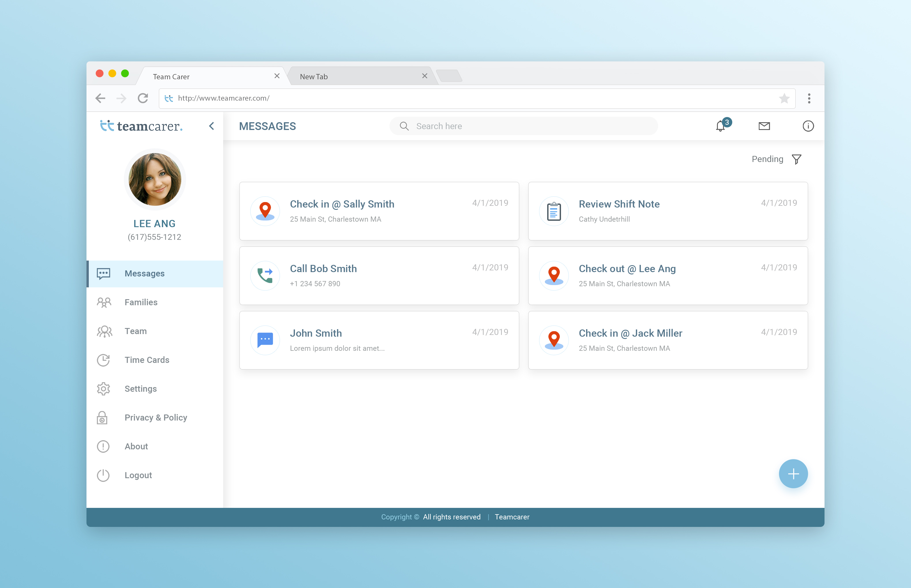The width and height of the screenshot is (911, 588).
Task: Reload the page with refresh icon
Action: tap(143, 99)
